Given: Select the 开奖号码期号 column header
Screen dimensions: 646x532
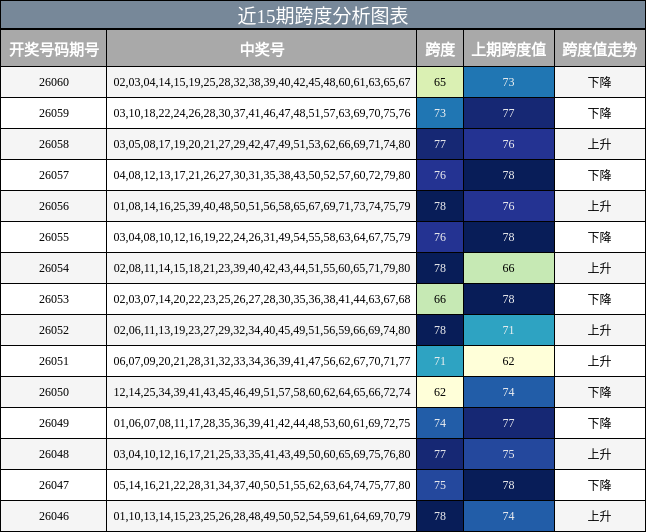Looking at the screenshot, I should point(54,49).
